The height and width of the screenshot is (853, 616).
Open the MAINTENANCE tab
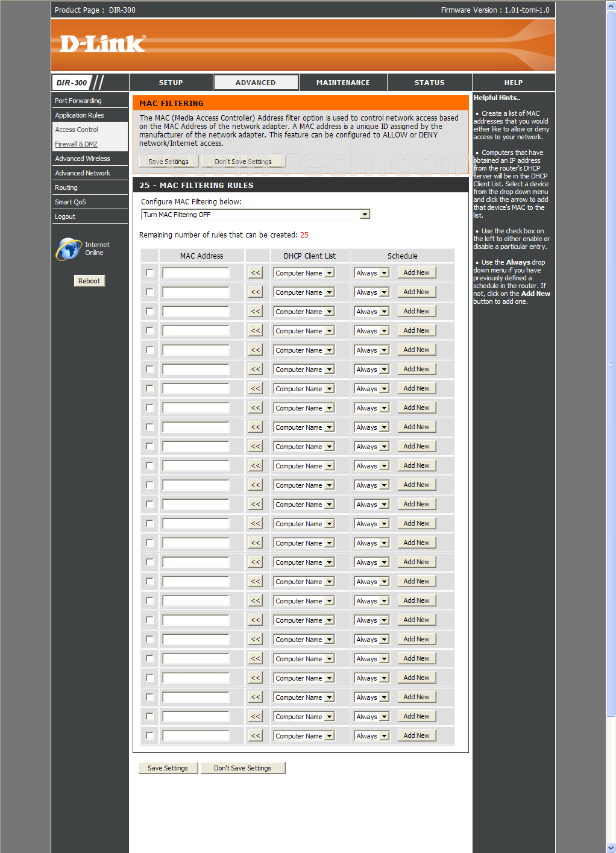[x=343, y=83]
